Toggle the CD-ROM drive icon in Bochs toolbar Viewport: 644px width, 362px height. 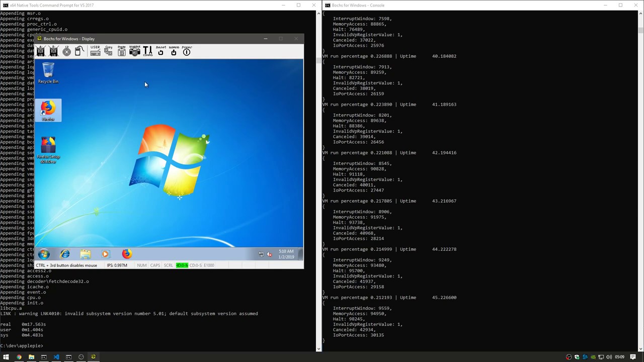[66, 51]
